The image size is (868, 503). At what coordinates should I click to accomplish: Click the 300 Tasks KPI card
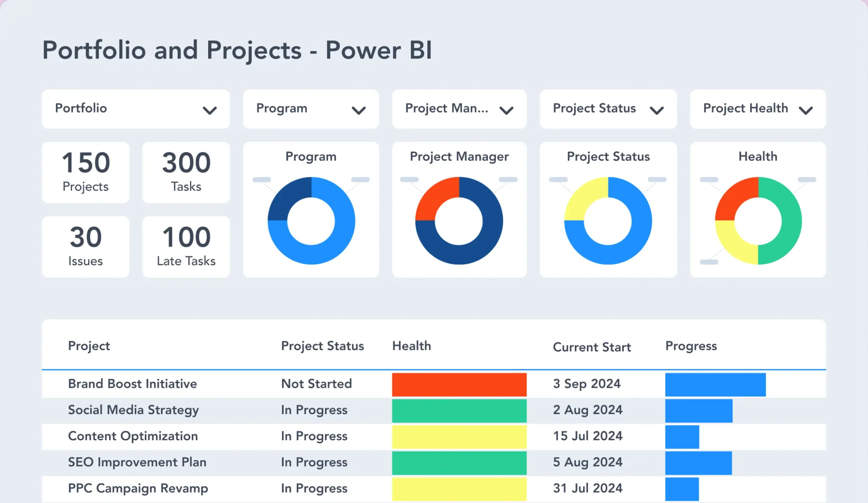pyautogui.click(x=186, y=172)
